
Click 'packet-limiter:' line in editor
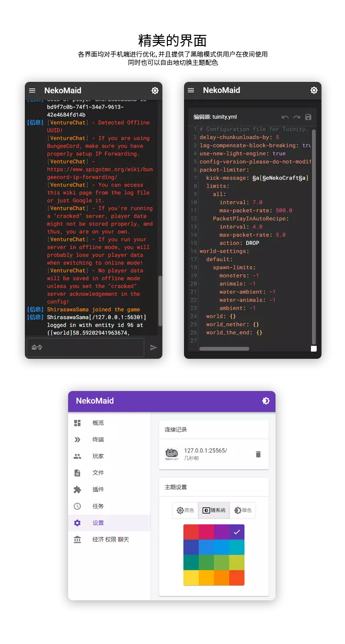[224, 170]
